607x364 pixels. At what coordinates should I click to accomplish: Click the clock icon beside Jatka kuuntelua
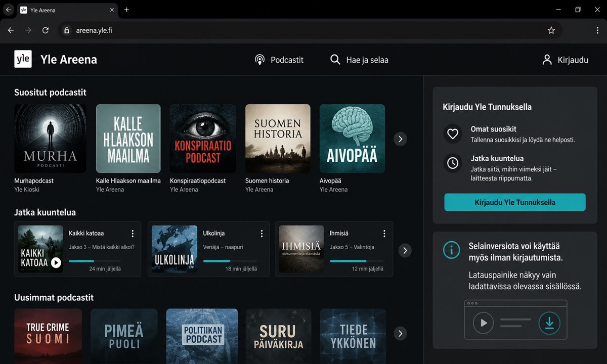tap(453, 163)
